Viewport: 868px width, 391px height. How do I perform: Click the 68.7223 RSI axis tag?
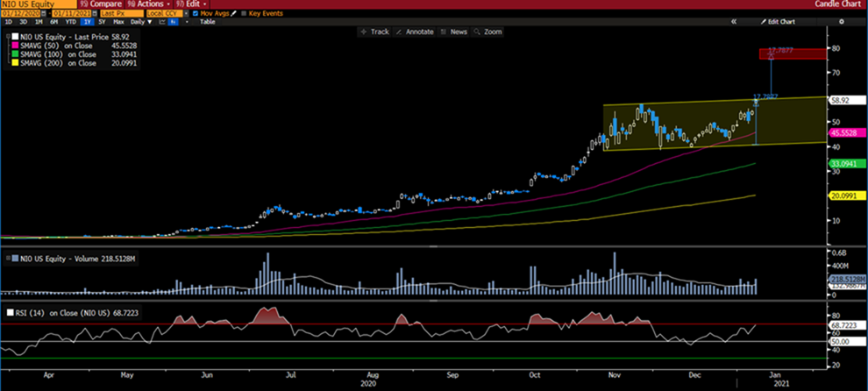[x=846, y=325]
